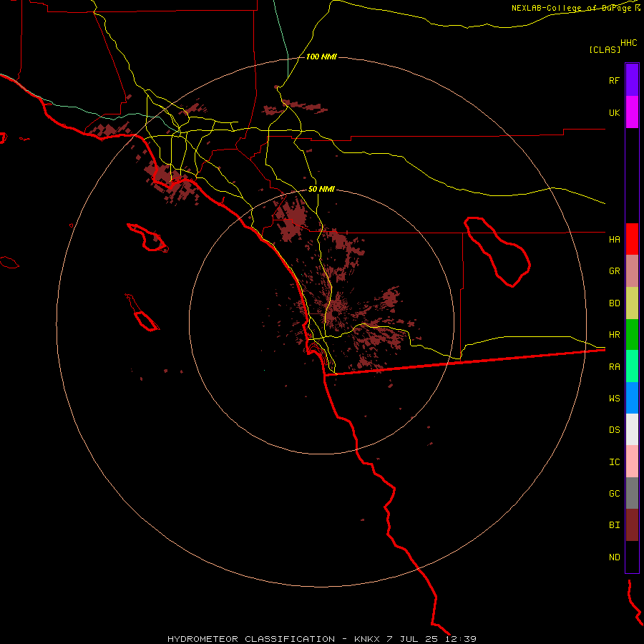Click the DS white legend swatch

632,429
